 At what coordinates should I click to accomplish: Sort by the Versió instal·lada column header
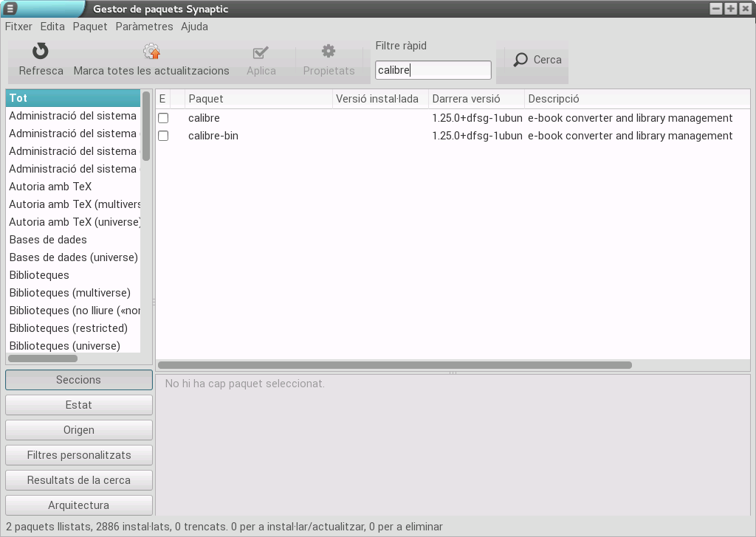tap(379, 99)
